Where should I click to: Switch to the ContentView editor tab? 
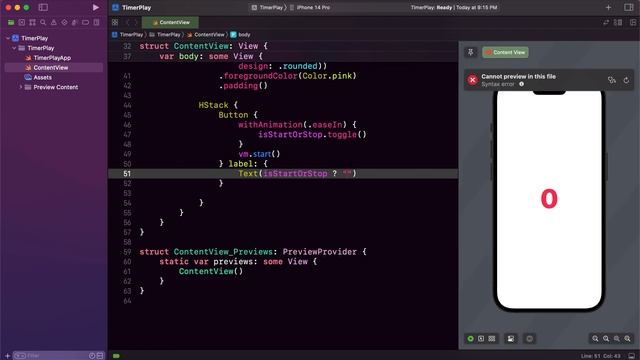[171, 22]
